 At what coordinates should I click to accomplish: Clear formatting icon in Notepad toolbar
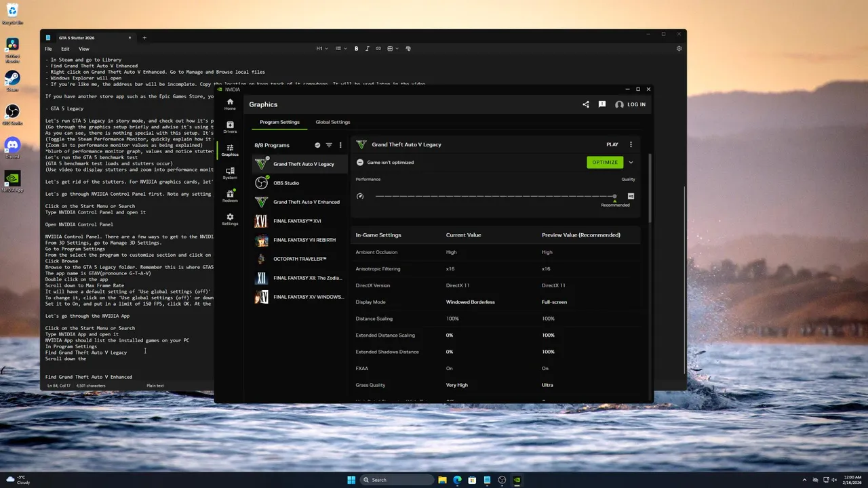[x=408, y=49]
